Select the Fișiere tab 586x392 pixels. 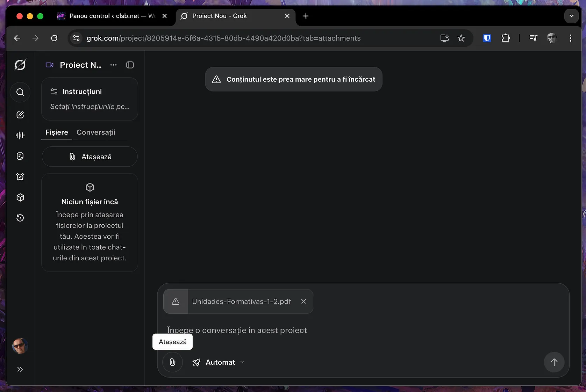57,132
